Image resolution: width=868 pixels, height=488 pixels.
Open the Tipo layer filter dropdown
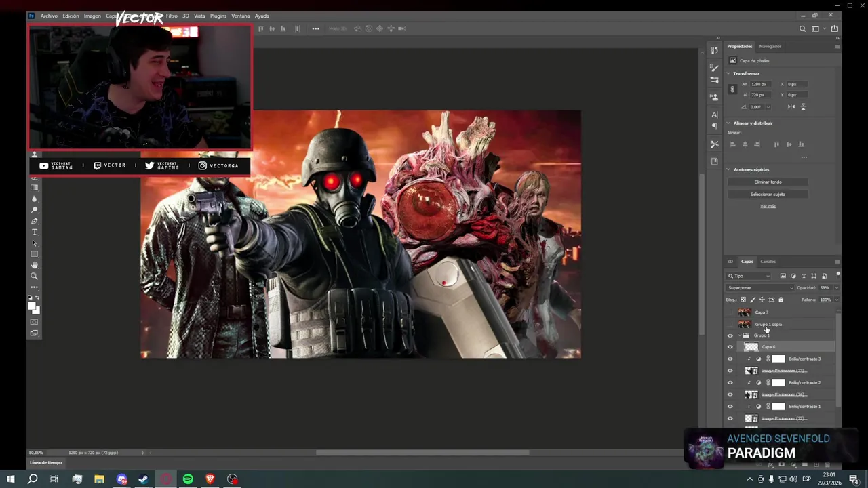[x=749, y=276]
